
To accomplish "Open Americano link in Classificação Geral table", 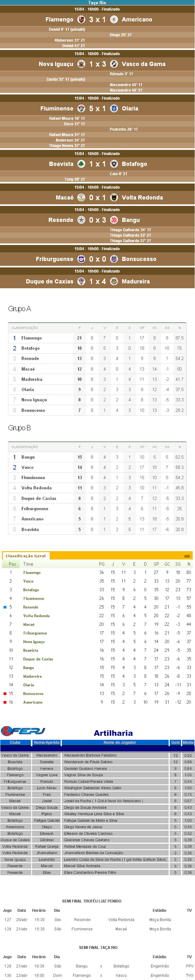I will [x=33, y=702].
